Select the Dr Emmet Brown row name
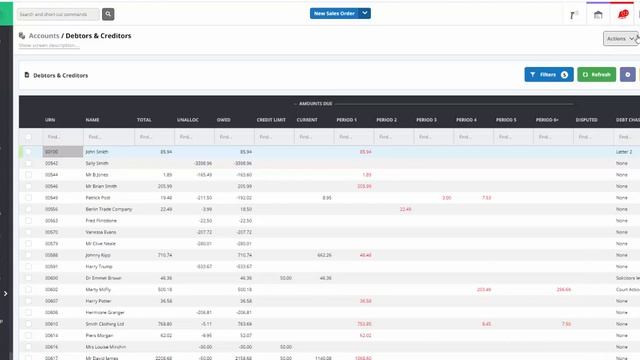 (x=103, y=278)
